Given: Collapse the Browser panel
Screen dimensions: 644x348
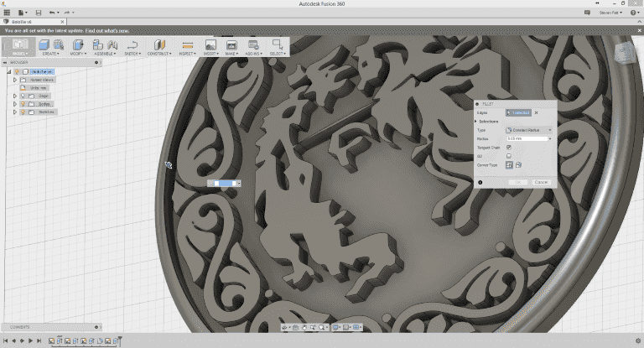Looking at the screenshot, I should click(x=5, y=62).
